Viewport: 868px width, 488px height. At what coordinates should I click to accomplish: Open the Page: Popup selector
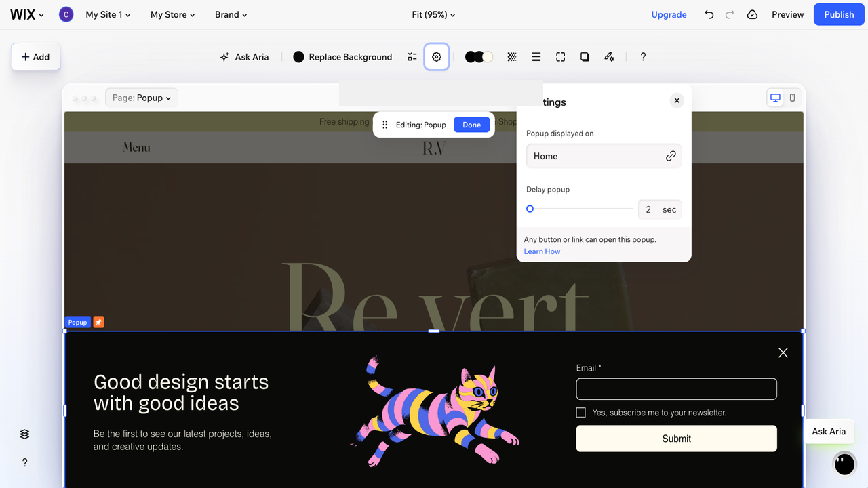[x=141, y=98]
